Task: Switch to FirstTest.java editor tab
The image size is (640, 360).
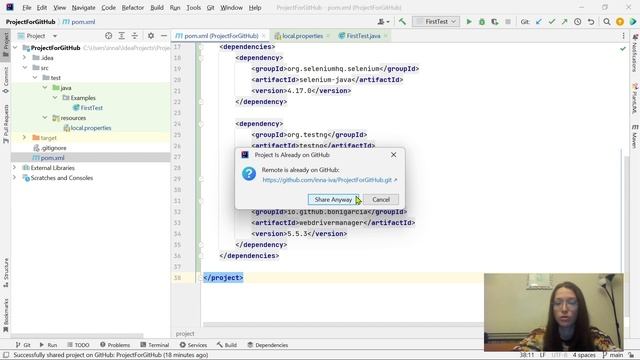Action: [x=363, y=36]
